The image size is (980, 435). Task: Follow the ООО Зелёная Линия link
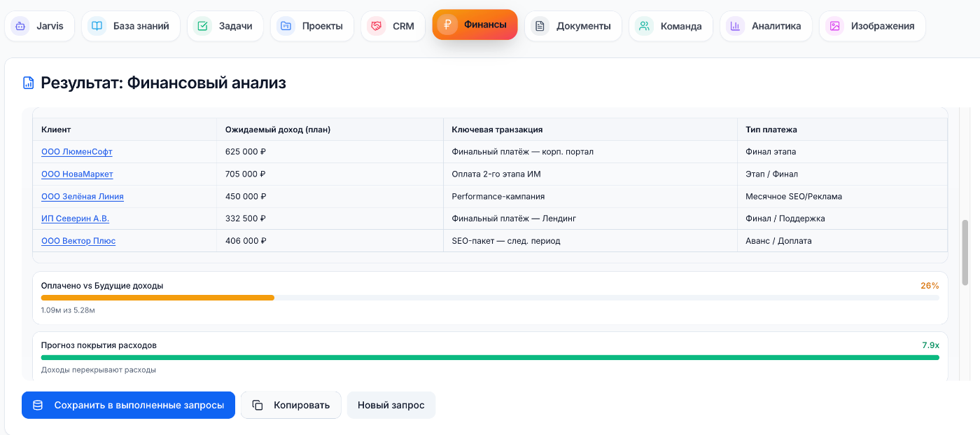coord(83,196)
